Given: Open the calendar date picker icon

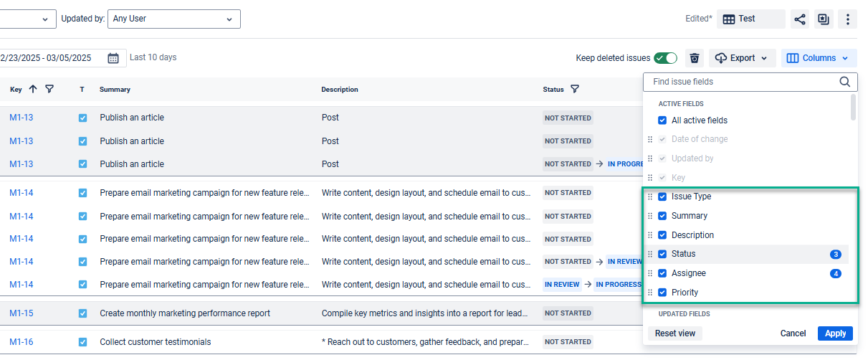Looking at the screenshot, I should click(113, 58).
